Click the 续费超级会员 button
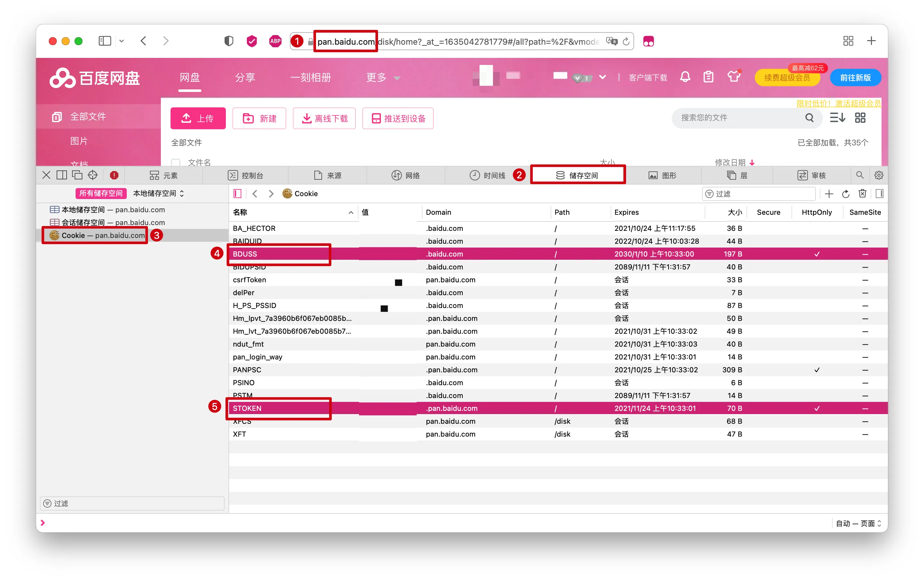The height and width of the screenshot is (580, 924). (787, 78)
